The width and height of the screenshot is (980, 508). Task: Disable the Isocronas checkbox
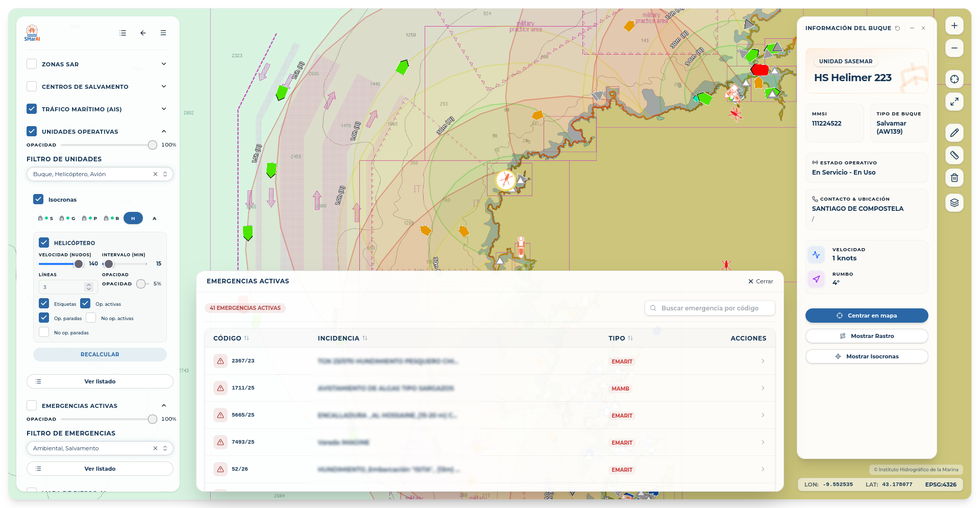38,199
